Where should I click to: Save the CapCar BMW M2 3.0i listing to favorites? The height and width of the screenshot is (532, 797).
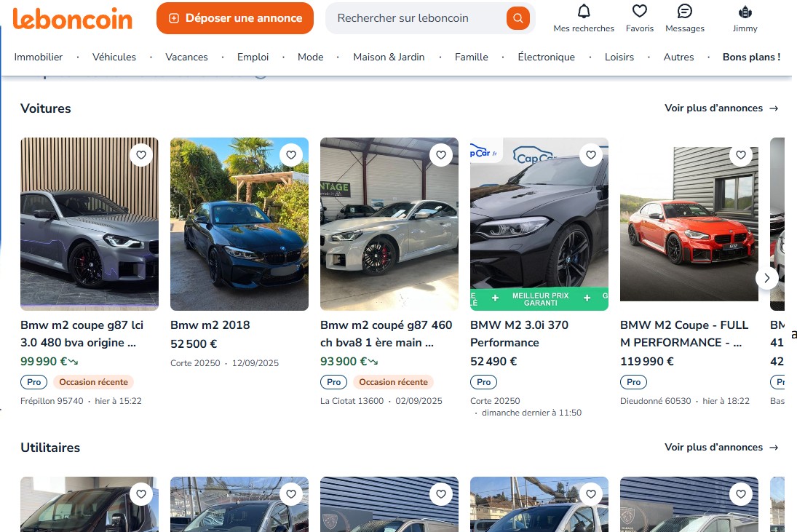click(x=590, y=155)
